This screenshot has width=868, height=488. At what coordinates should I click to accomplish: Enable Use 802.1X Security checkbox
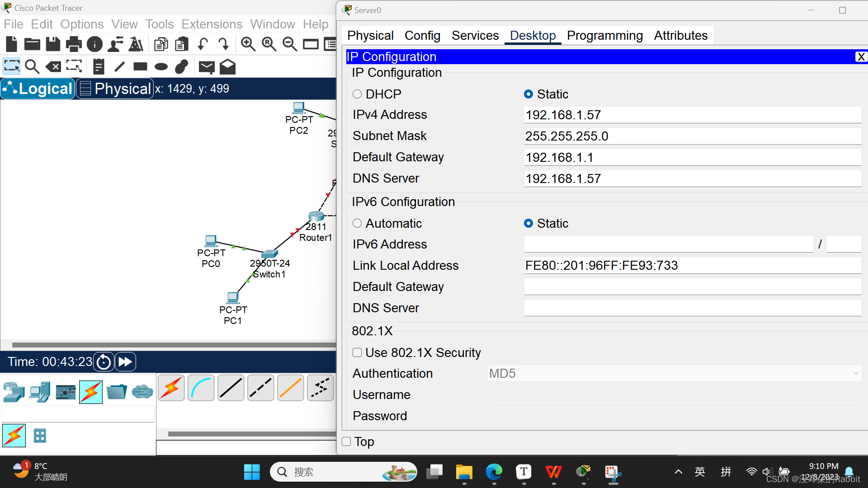click(x=357, y=352)
